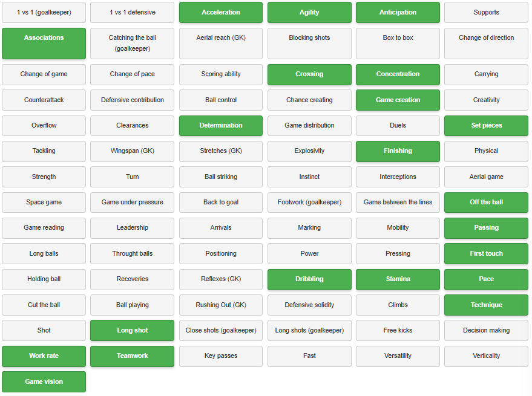
Task: Select Catching the ball (goalkeeper)
Action: (132, 43)
